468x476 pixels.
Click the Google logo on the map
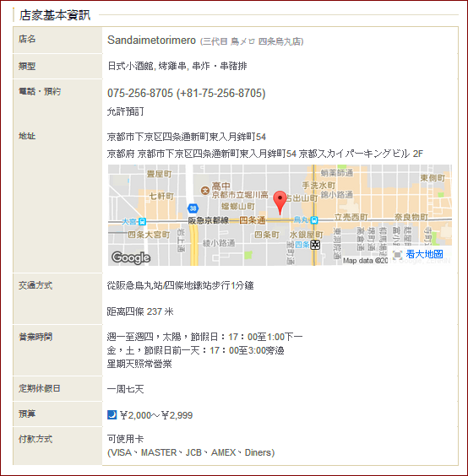[131, 257]
